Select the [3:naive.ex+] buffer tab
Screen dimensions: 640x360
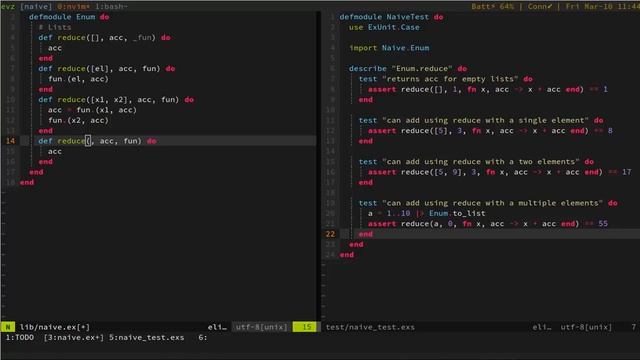click(74, 338)
